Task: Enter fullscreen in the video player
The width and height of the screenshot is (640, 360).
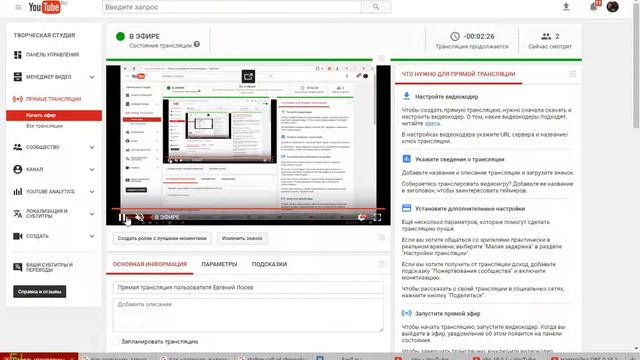Action: pyautogui.click(x=378, y=218)
